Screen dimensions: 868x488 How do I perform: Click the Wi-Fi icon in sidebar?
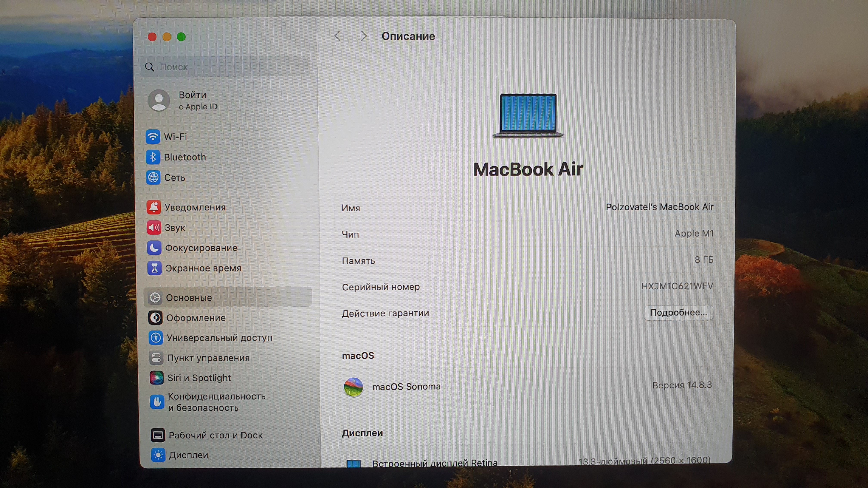[153, 137]
